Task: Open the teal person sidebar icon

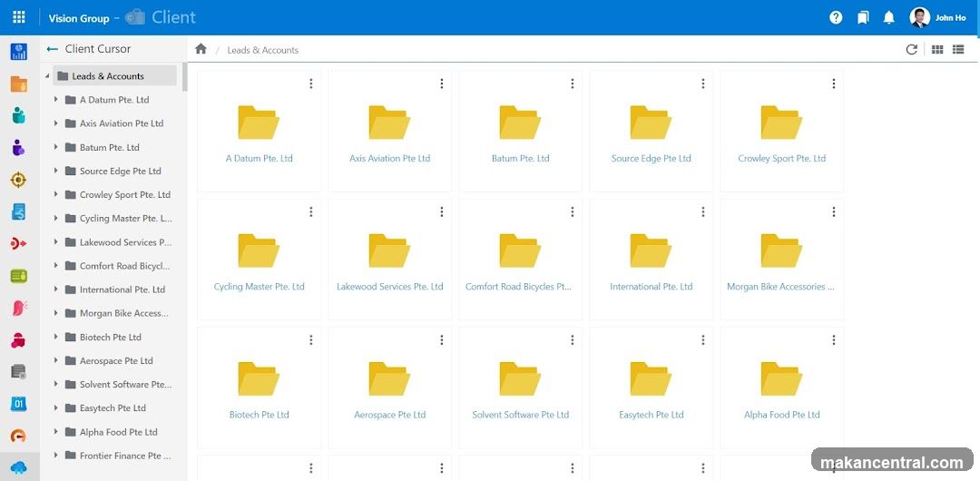Action: pyautogui.click(x=19, y=116)
